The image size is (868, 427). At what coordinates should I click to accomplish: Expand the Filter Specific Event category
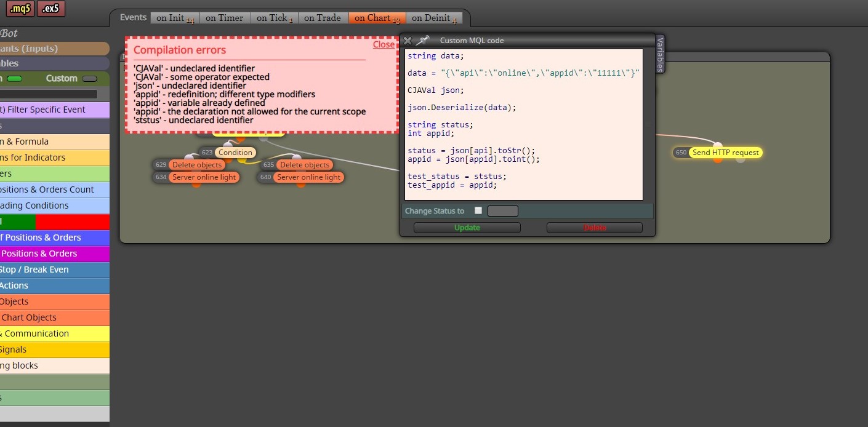point(55,110)
